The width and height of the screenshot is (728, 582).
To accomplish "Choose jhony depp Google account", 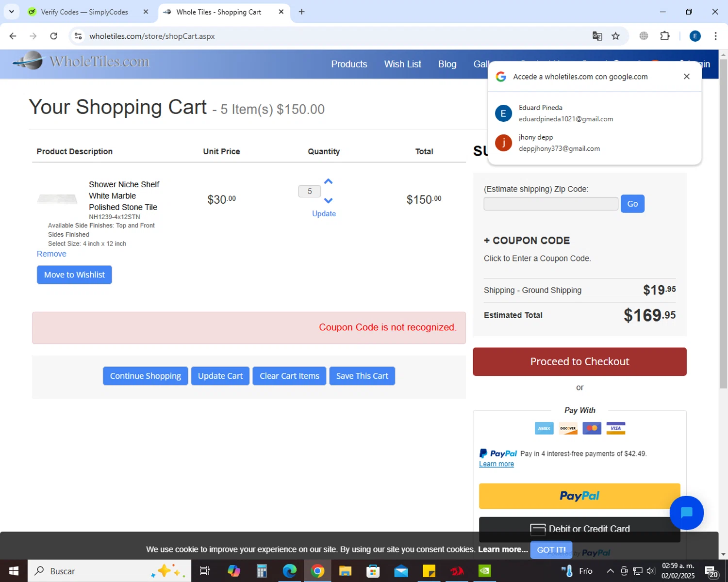I will pyautogui.click(x=595, y=143).
